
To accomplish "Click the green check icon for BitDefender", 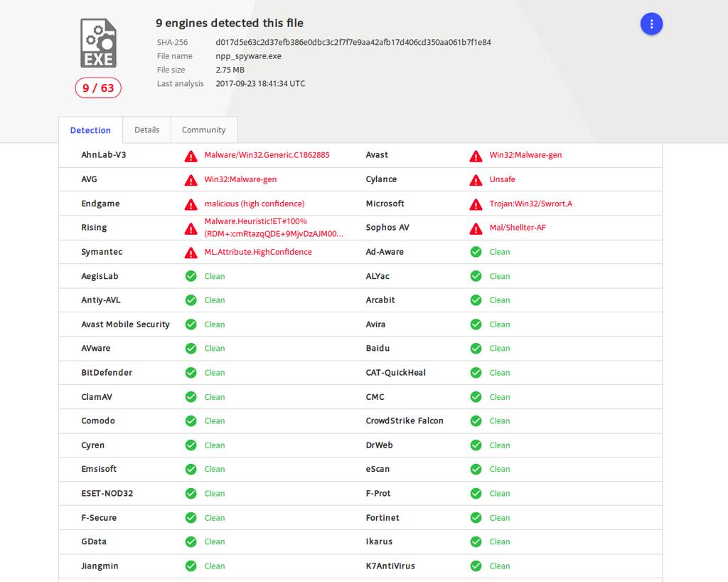I will pyautogui.click(x=191, y=373).
